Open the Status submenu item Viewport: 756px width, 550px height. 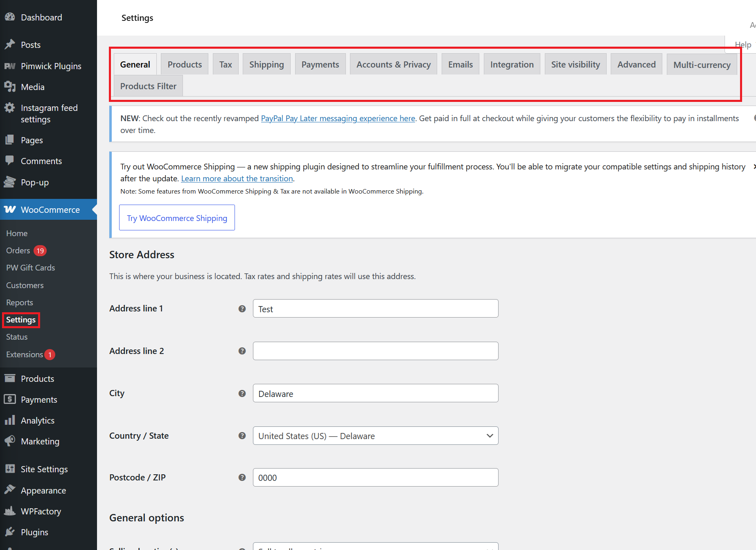pyautogui.click(x=17, y=337)
